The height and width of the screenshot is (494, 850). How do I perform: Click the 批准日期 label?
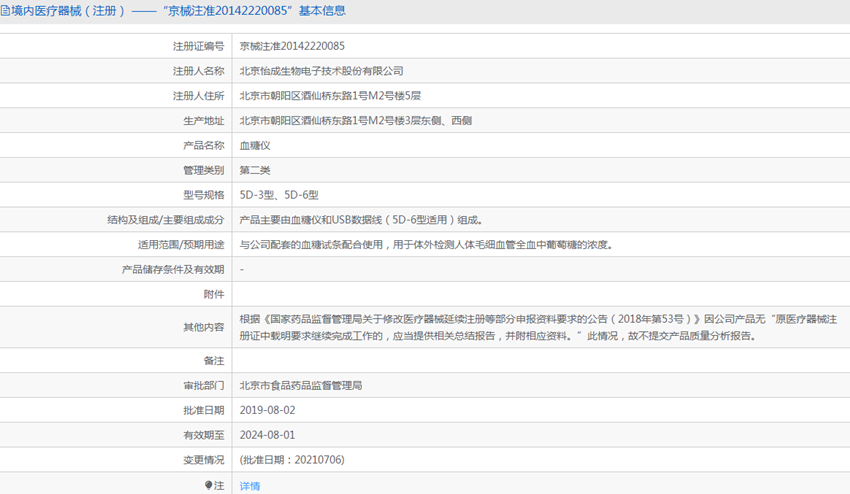[x=203, y=410]
